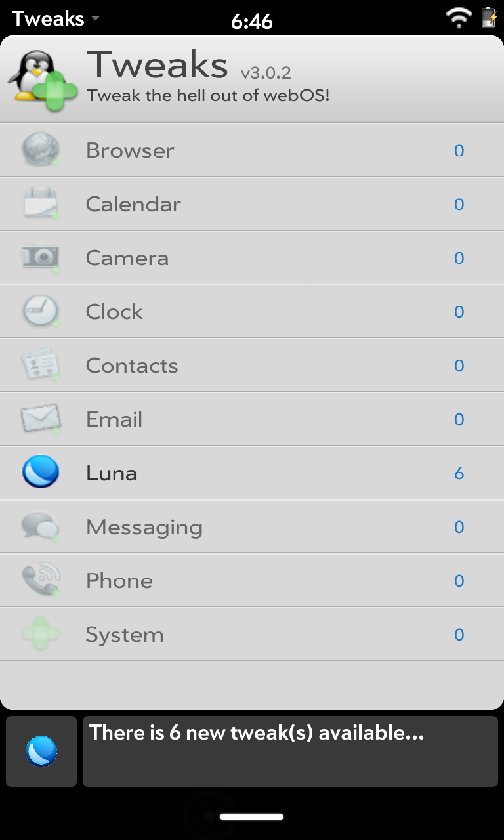Click the Browser globe icon
Viewport: 504px width, 840px height.
point(41,150)
